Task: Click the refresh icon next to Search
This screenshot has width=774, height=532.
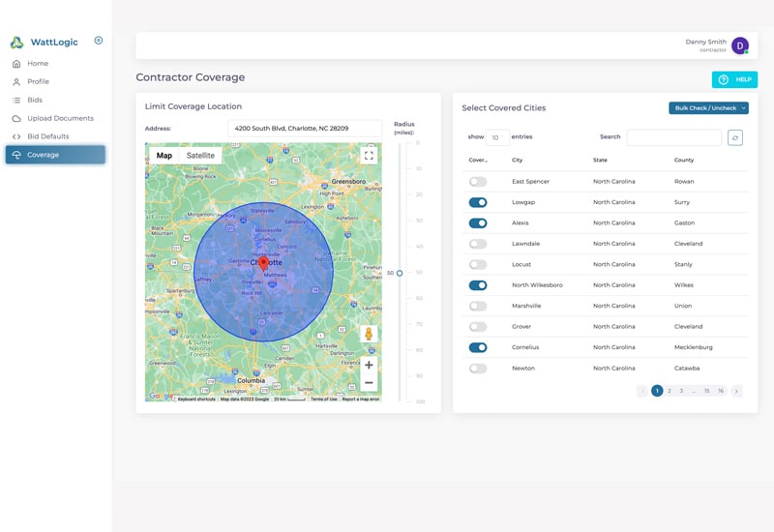Action: pos(735,137)
